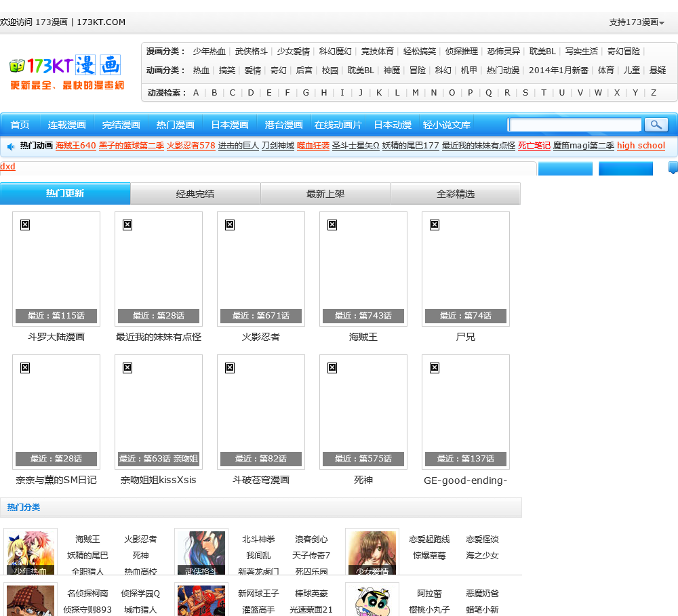Open 海贼王640 in hot anime ticker
Screen dimensions: 678x616
pyautogui.click(x=76, y=146)
